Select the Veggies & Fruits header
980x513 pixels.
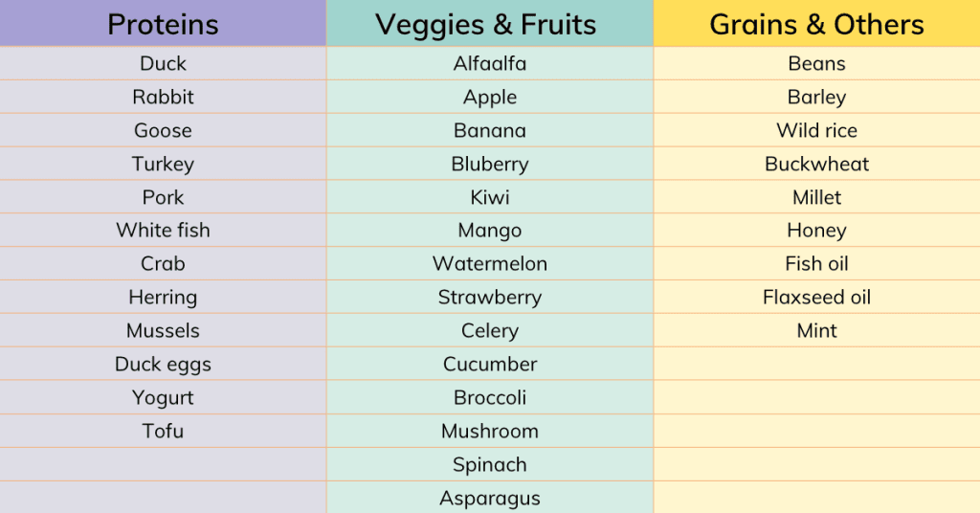click(489, 23)
